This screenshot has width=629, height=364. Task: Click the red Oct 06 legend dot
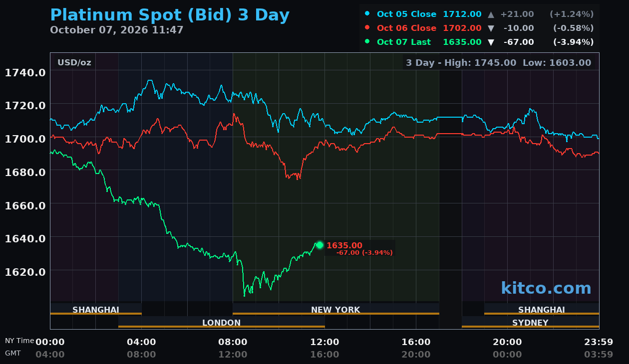point(367,28)
